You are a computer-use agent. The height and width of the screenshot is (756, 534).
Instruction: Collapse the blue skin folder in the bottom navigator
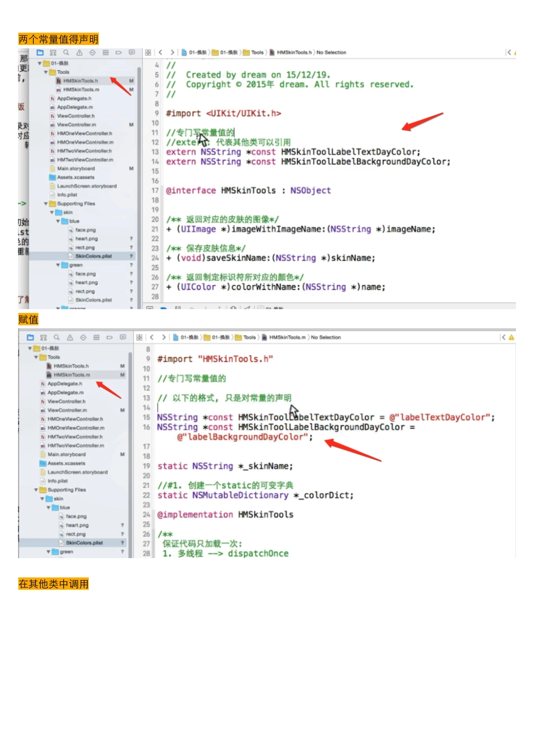tap(48, 508)
